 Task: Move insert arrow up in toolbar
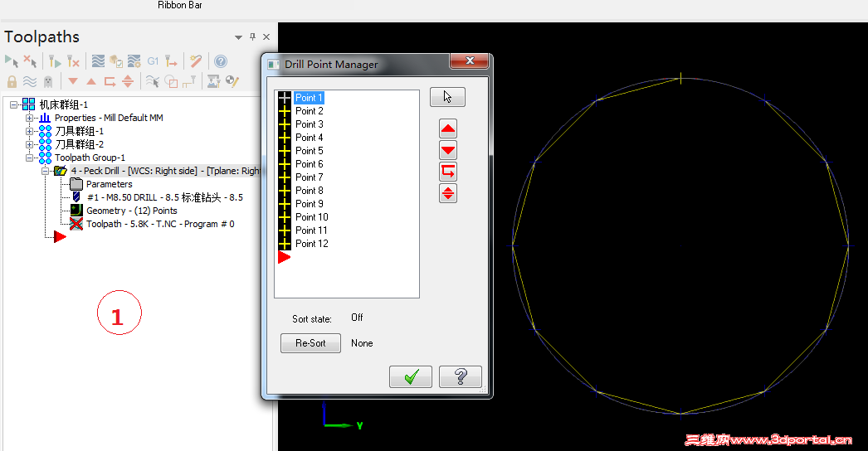(x=91, y=81)
